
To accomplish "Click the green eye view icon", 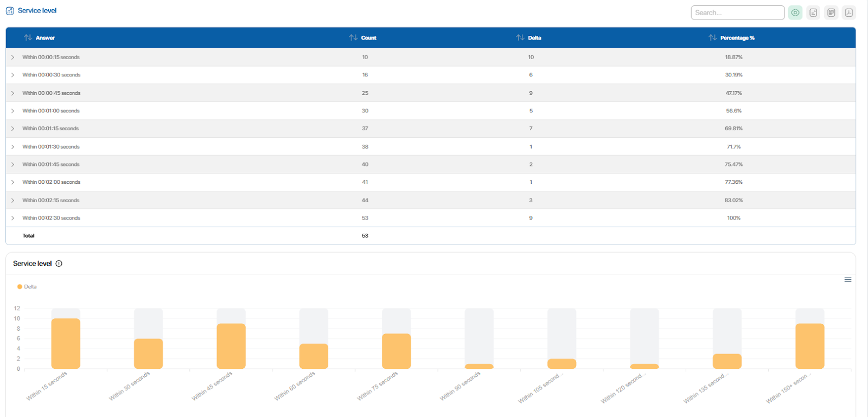I will pos(795,12).
